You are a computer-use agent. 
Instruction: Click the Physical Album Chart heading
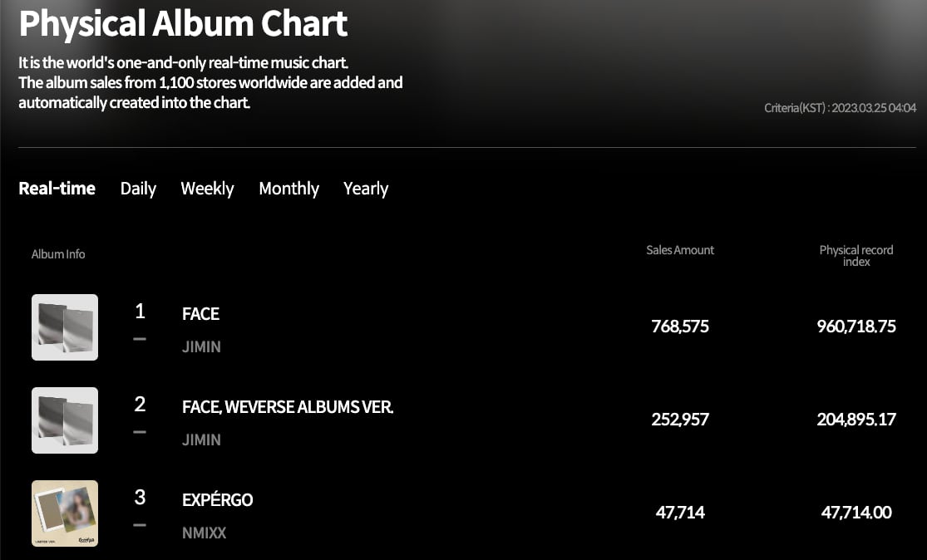click(x=183, y=24)
